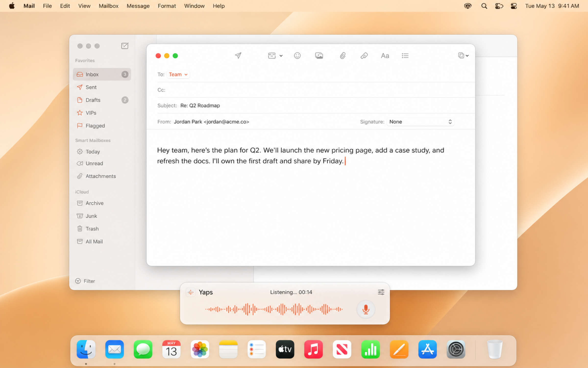The image size is (588, 368).
Task: Click the date and time in menu bar
Action: pos(552,6)
